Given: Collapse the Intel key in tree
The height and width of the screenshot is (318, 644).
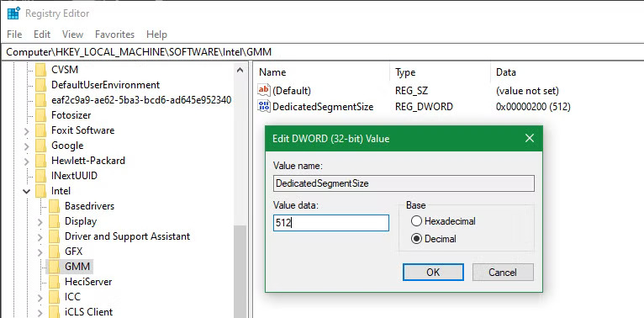Looking at the screenshot, I should (27, 191).
